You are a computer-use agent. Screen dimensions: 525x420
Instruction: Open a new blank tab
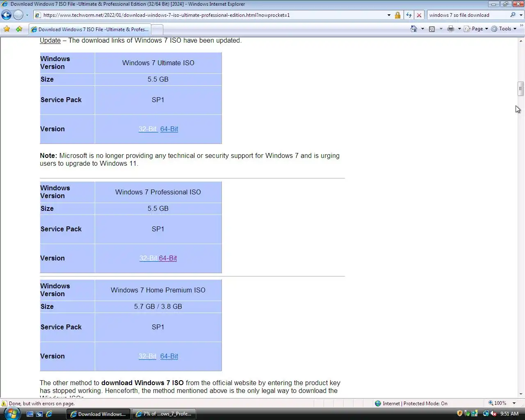pos(157,30)
